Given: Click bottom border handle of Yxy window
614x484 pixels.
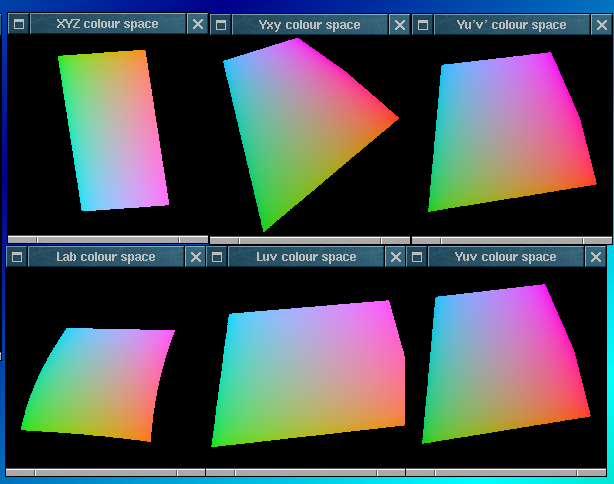Looking at the screenshot, I should pos(310,240).
